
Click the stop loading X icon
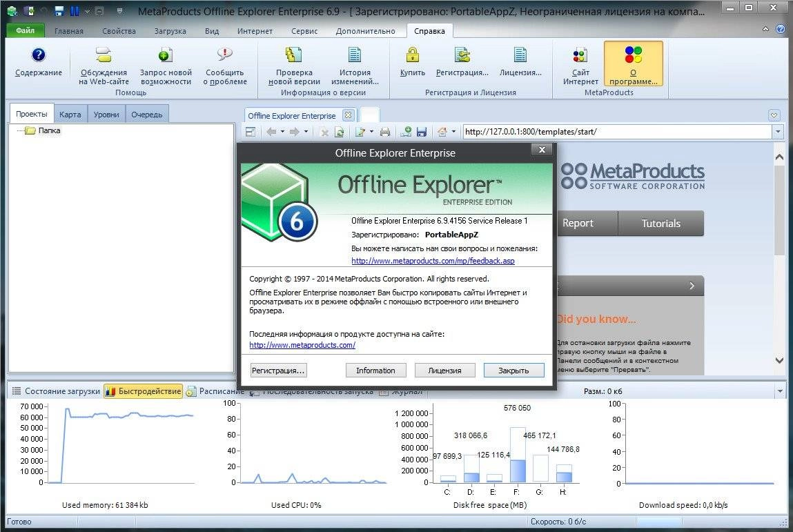coord(324,132)
